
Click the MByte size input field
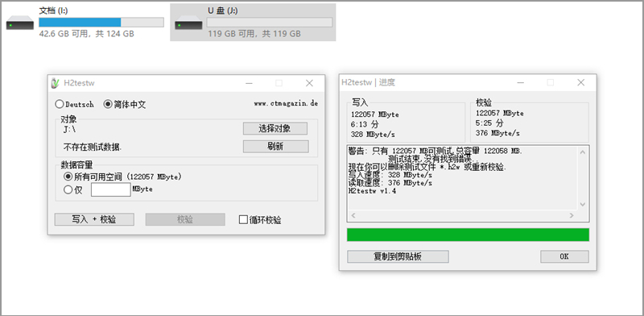(111, 189)
